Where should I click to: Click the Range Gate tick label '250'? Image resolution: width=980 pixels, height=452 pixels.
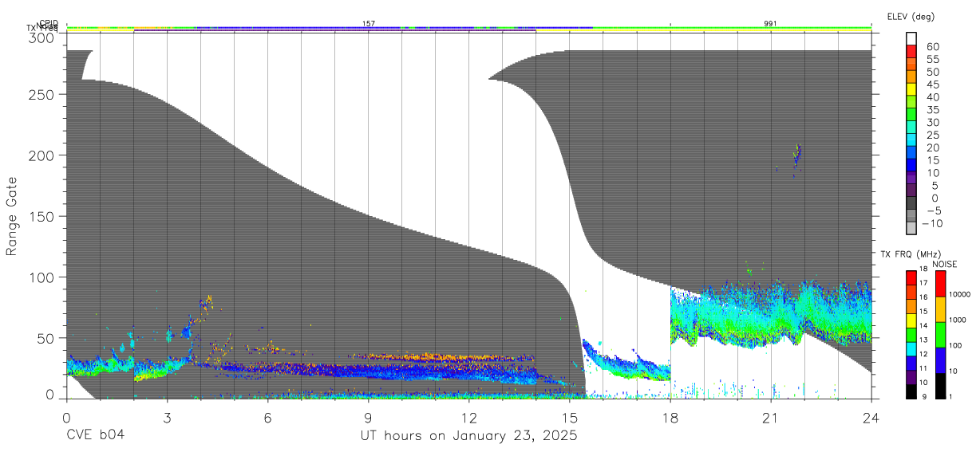(x=41, y=94)
